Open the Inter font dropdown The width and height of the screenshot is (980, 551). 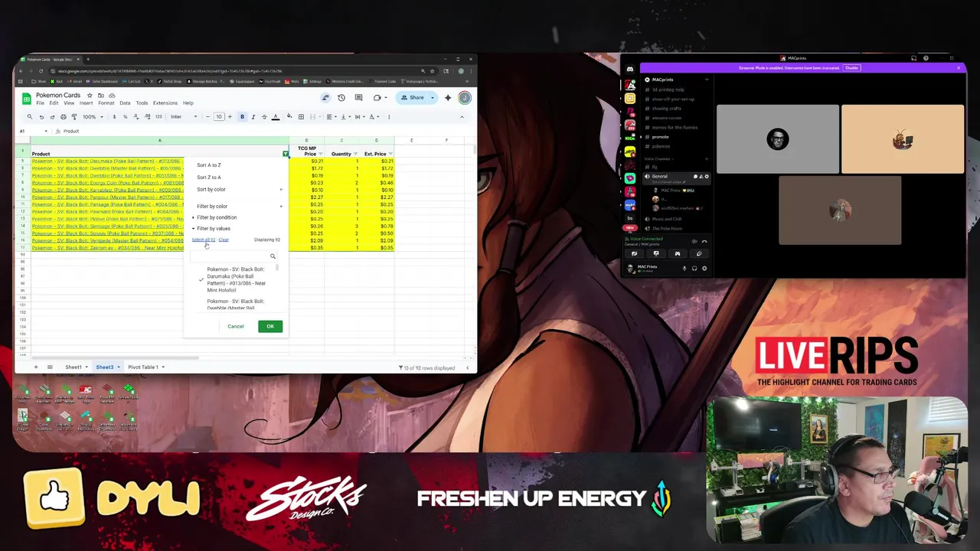pos(184,117)
